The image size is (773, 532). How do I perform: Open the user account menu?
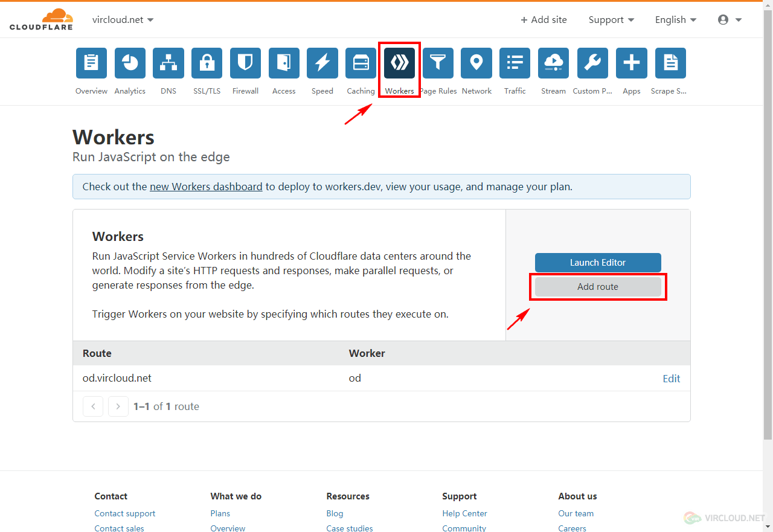tap(730, 20)
